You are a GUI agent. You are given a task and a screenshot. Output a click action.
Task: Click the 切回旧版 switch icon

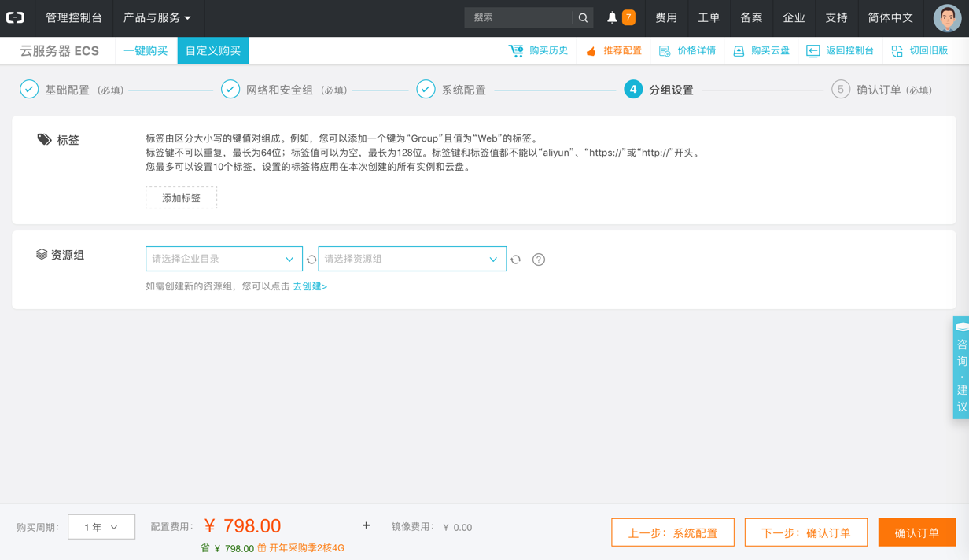[x=897, y=51]
